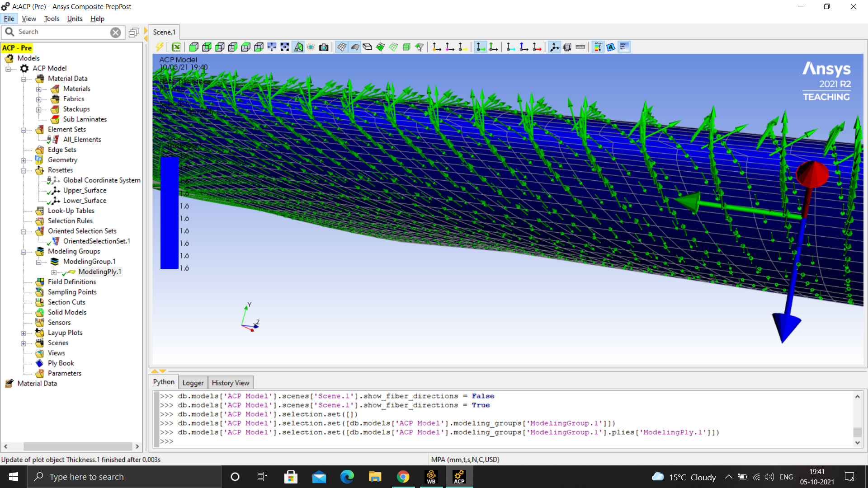Click the camera snapshot icon
Viewport: 868px width, 488px height.
324,47
